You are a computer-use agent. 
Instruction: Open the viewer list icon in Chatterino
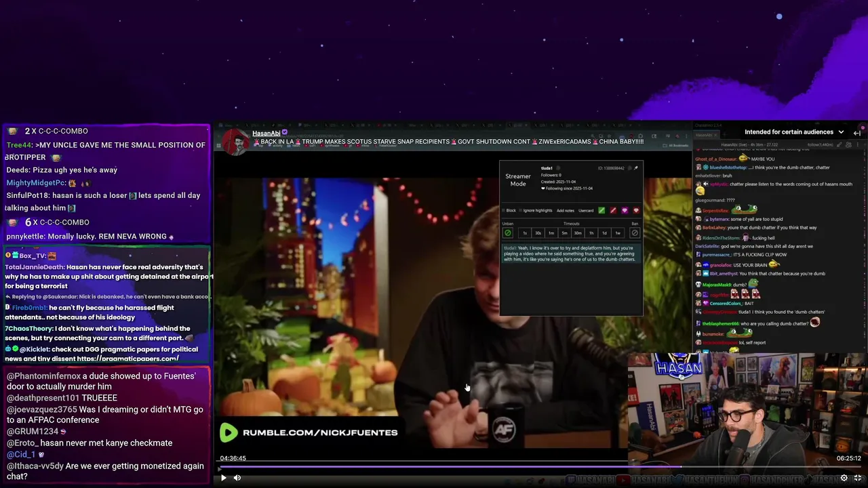pos(848,144)
